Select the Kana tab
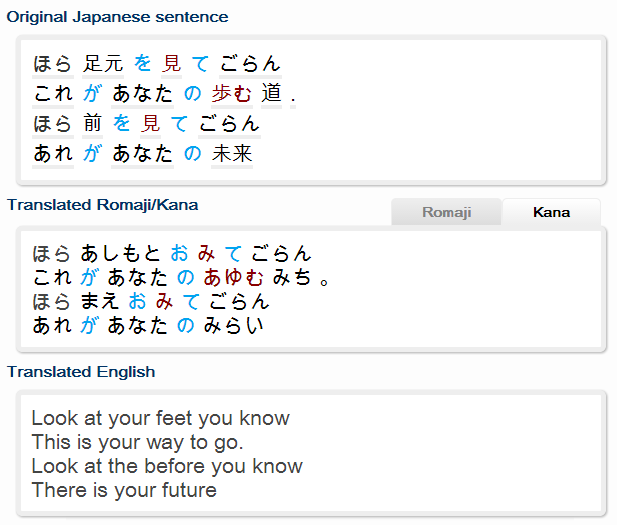Image resolution: width=617 pixels, height=525 pixels. (551, 212)
